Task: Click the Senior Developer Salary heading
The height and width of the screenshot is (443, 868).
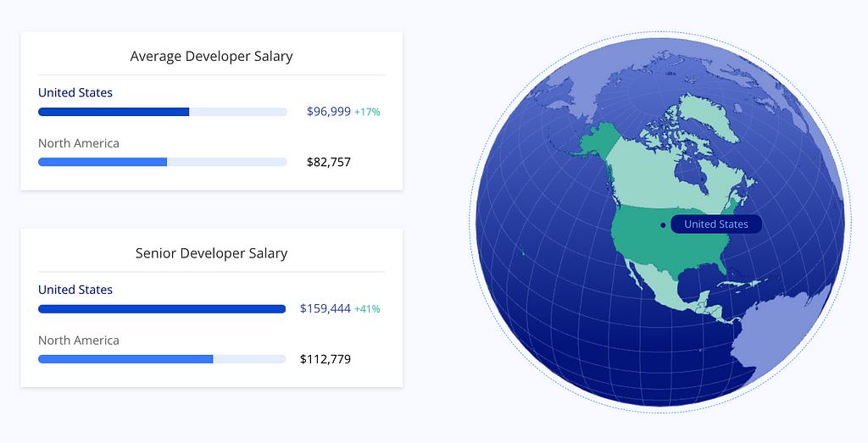Action: (211, 252)
